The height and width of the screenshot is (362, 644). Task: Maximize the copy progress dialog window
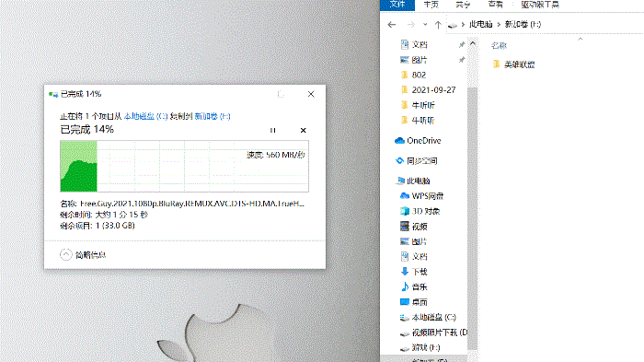tap(281, 94)
